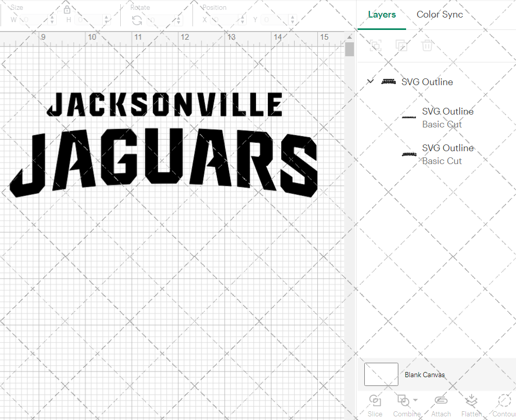
Task: Click the canvas scrollbar up arrow
Action: (350, 36)
